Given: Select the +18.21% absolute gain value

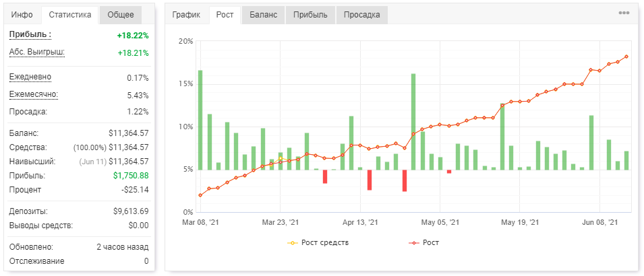Looking at the screenshot, I should coord(133,53).
